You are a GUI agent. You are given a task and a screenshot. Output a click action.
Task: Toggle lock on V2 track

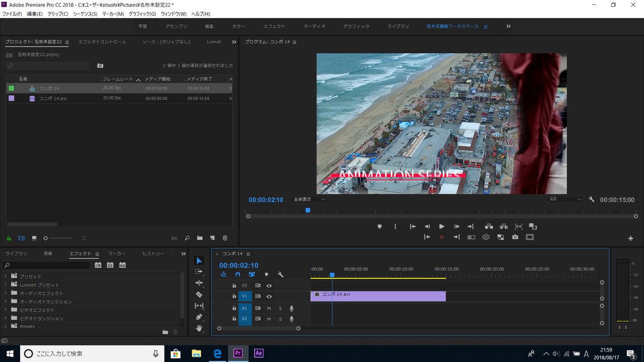click(234, 285)
